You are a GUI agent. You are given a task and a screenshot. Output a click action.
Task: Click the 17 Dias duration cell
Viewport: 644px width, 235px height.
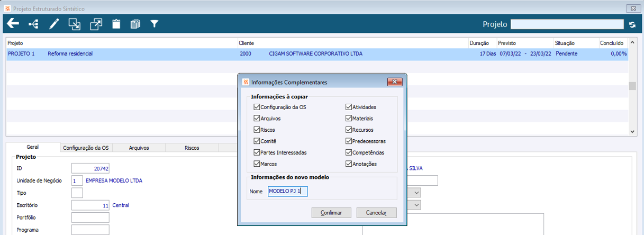pyautogui.click(x=487, y=53)
